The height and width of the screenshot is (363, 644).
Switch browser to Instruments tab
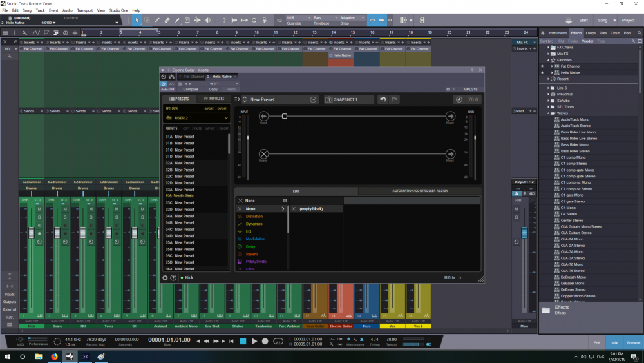tap(557, 33)
